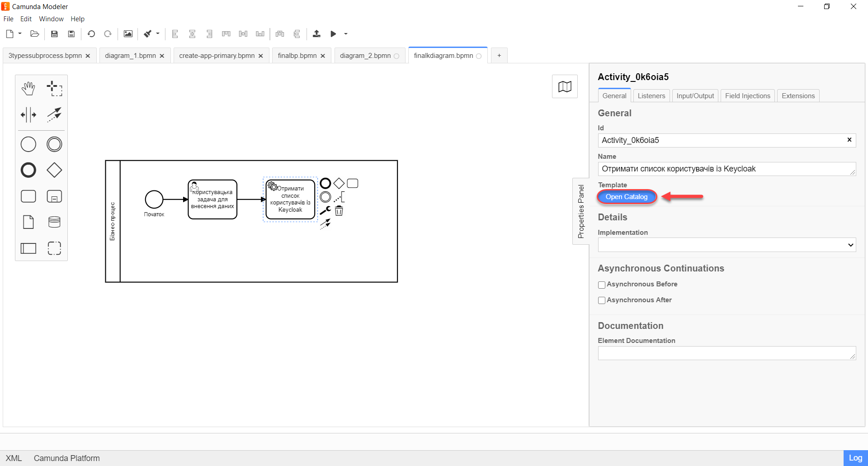Enable Asynchronous Before checkbox
Screen dimensions: 868x466
pos(602,285)
